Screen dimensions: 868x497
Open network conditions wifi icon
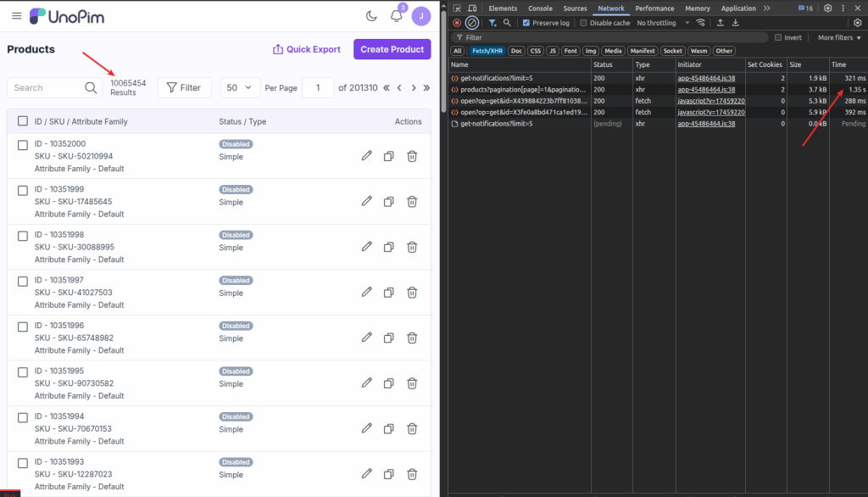tap(701, 23)
